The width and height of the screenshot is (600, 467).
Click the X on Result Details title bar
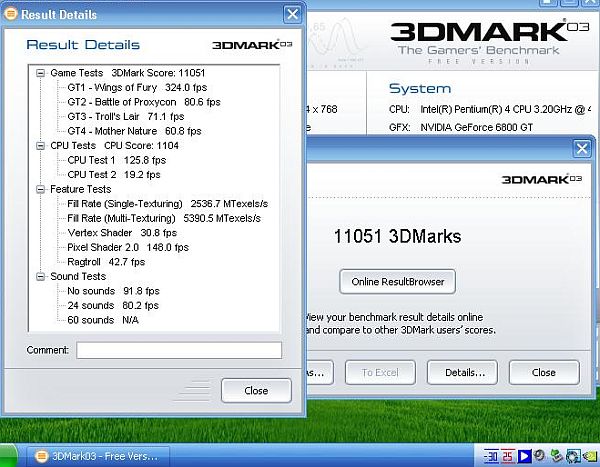click(292, 15)
